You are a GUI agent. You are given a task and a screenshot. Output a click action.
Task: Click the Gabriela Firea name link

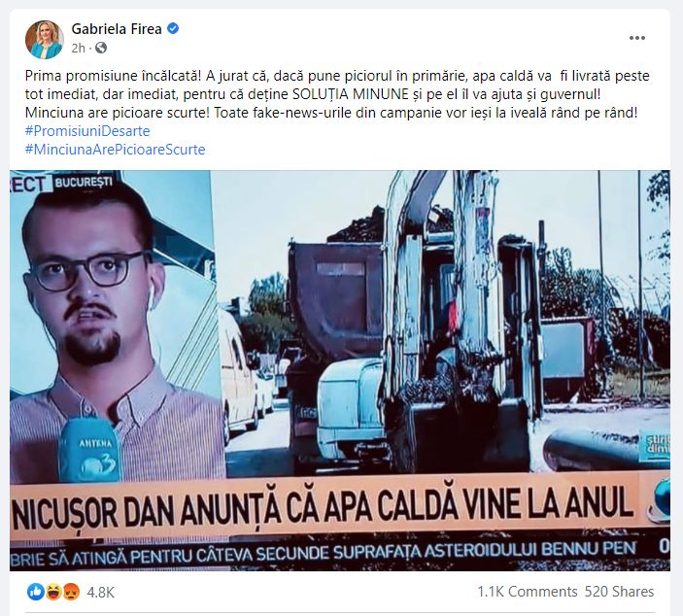pos(117,29)
